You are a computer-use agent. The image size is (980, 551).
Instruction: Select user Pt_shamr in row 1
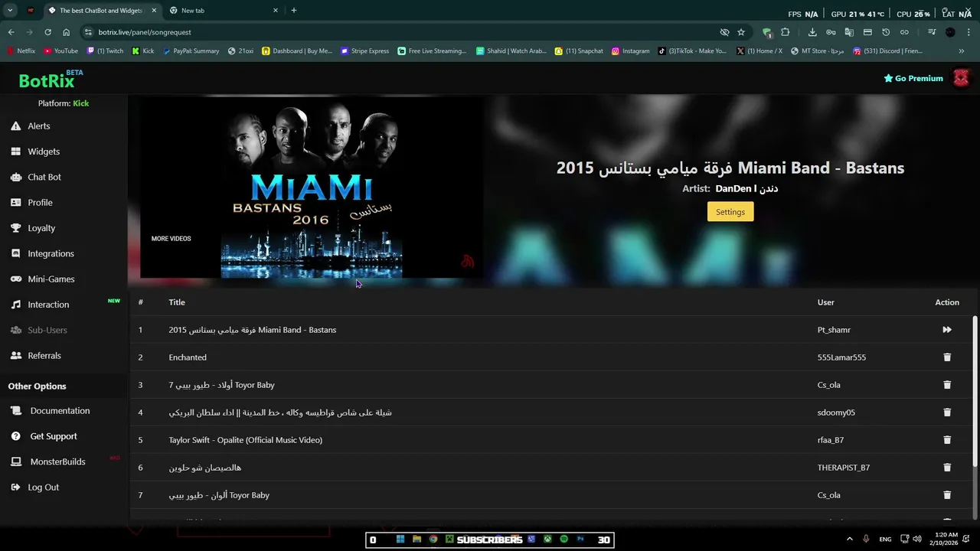[834, 330]
